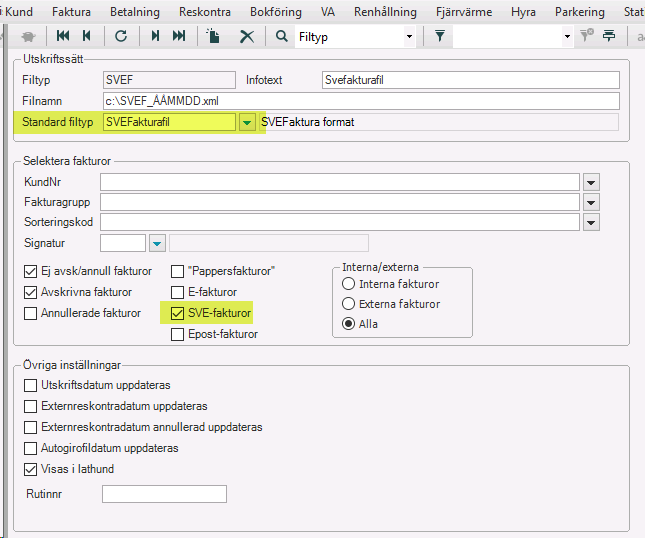This screenshot has width=645, height=538.
Task: Uncheck the SVE-fakturor checkbox
Action: [178, 313]
